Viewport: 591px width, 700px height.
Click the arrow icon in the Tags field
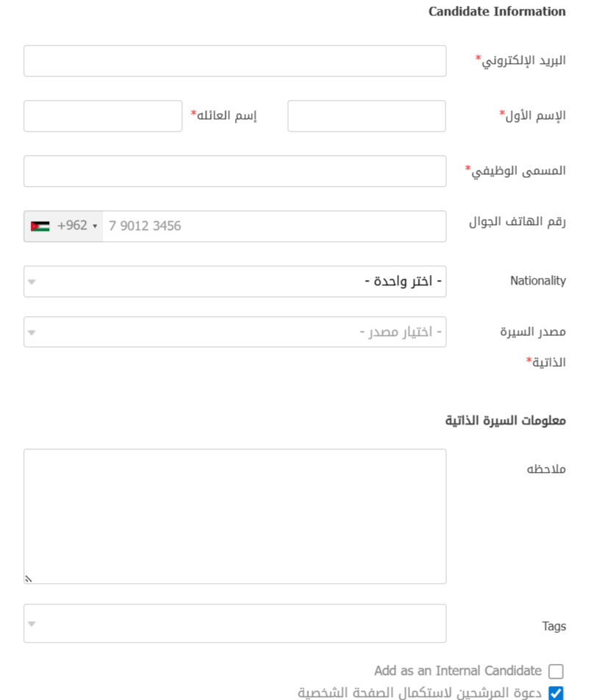pos(32,624)
